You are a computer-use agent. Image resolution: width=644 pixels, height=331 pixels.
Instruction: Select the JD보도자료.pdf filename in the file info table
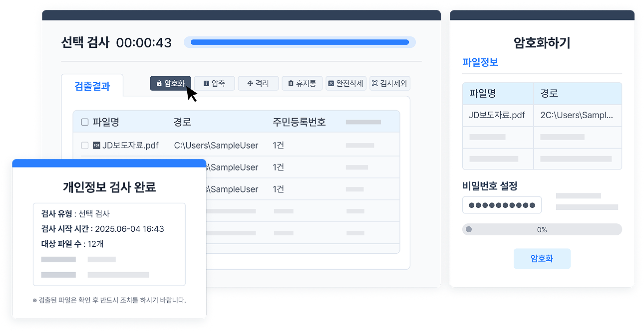point(496,115)
